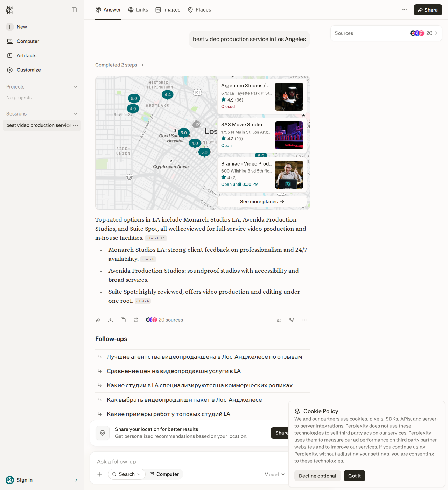Click Got it on Cookie Policy
The height and width of the screenshot is (490, 448).
[x=355, y=476]
